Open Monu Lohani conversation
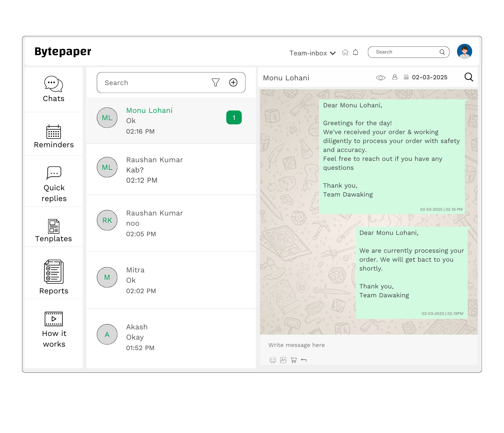504x433 pixels. [x=171, y=120]
